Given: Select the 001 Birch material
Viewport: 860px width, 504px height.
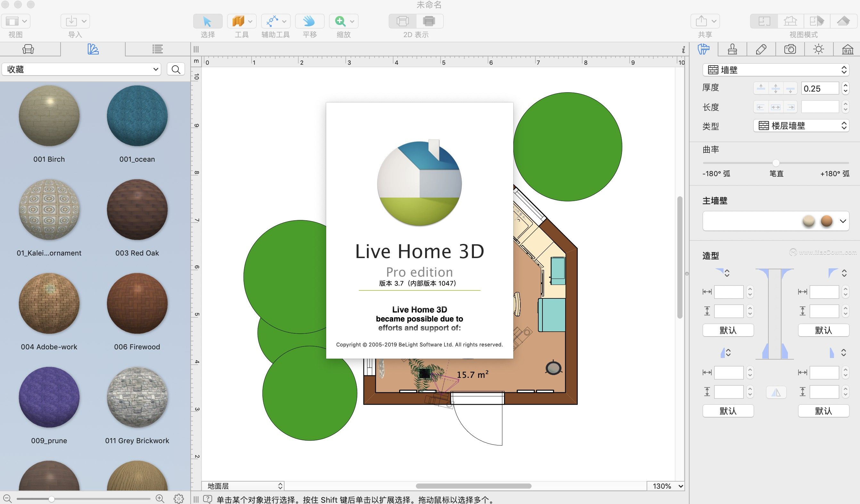Looking at the screenshot, I should pos(49,116).
